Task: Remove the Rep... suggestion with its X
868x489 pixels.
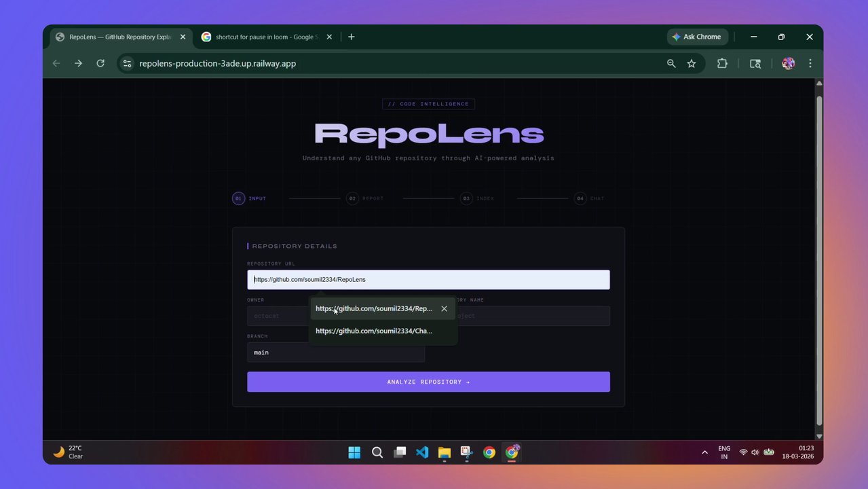Action: 444,308
